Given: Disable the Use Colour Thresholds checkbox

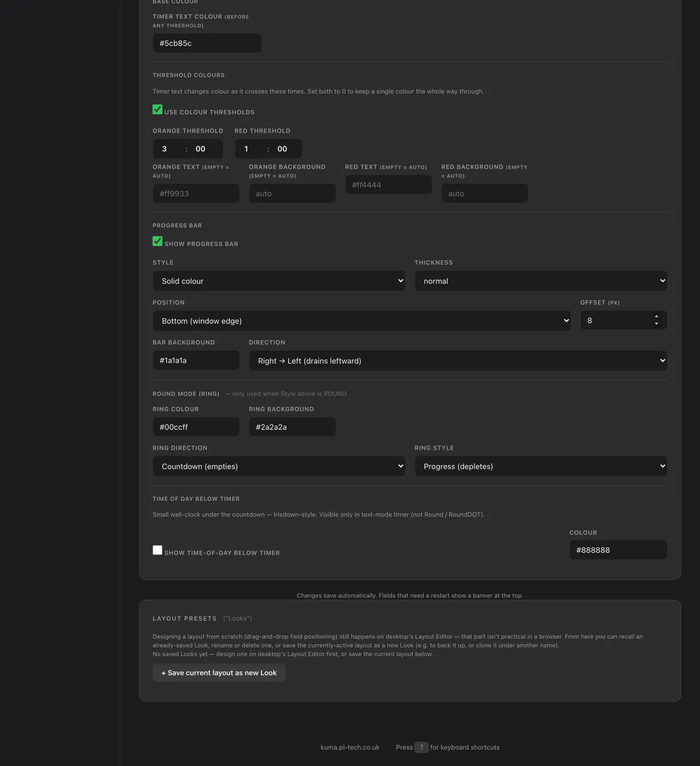Looking at the screenshot, I should (x=157, y=109).
